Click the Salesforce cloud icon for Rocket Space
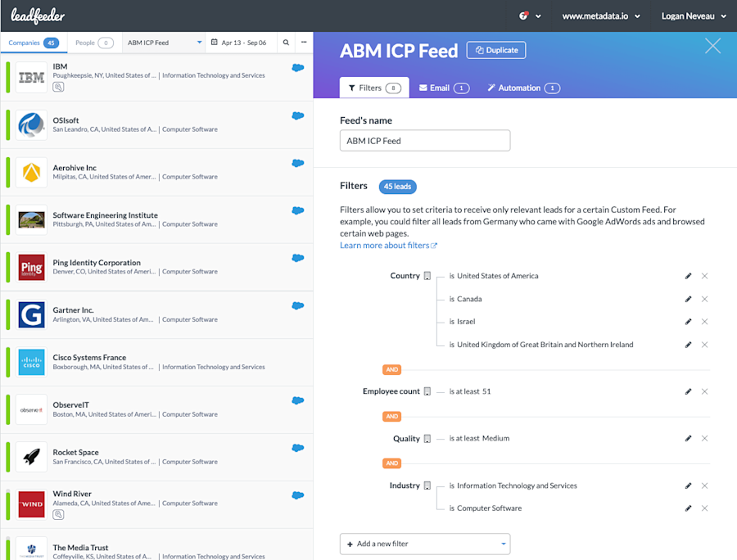The width and height of the screenshot is (737, 560). [x=297, y=448]
